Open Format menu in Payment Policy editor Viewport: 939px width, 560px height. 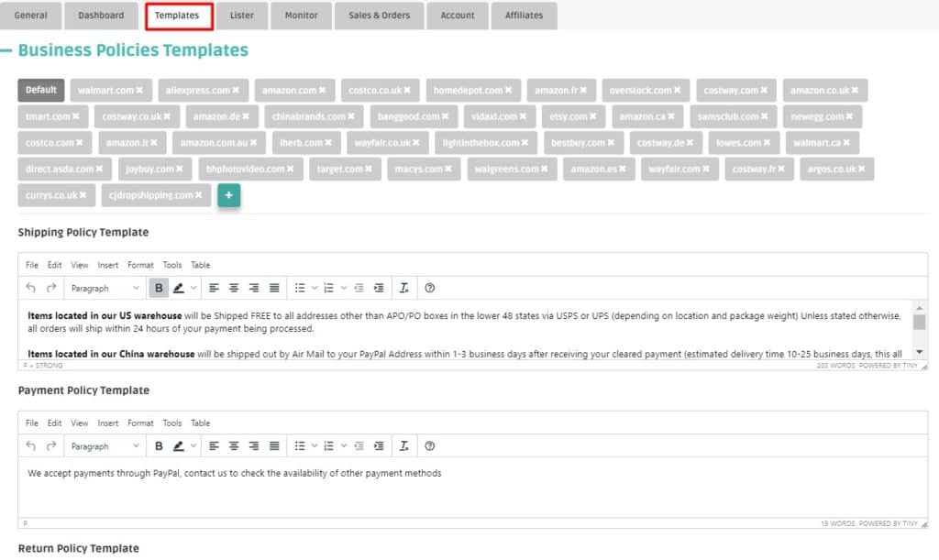(x=140, y=423)
